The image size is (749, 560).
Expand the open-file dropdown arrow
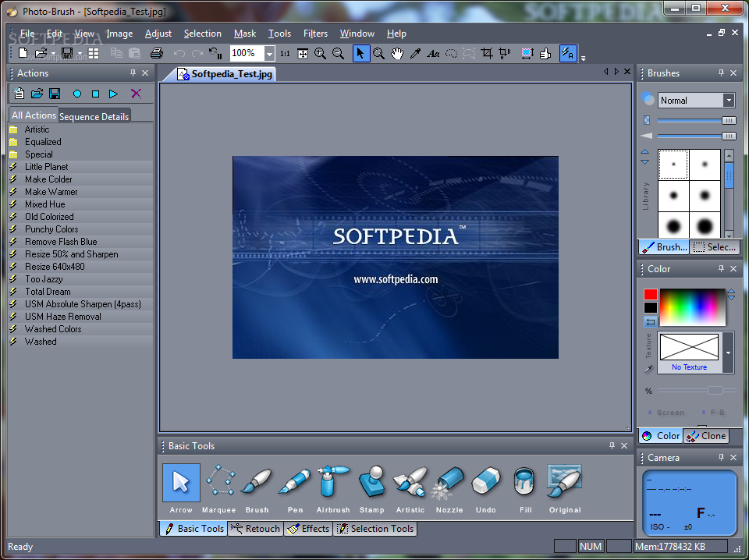click(x=53, y=54)
